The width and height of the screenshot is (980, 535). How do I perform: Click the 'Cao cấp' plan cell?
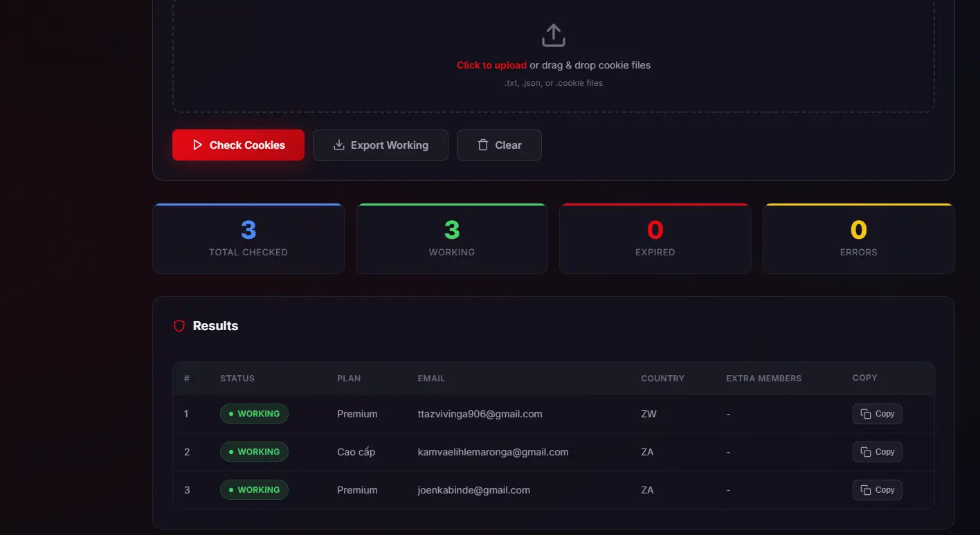click(356, 452)
